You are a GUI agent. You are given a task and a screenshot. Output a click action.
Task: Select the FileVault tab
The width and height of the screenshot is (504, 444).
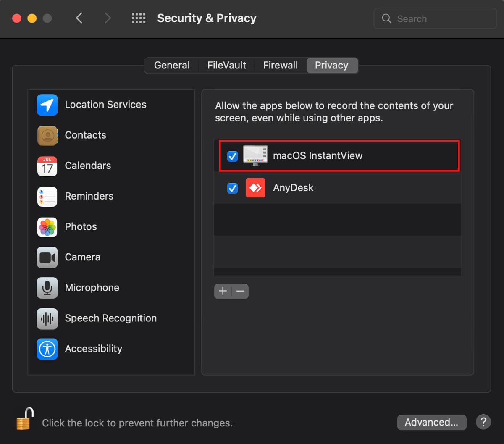(x=226, y=65)
